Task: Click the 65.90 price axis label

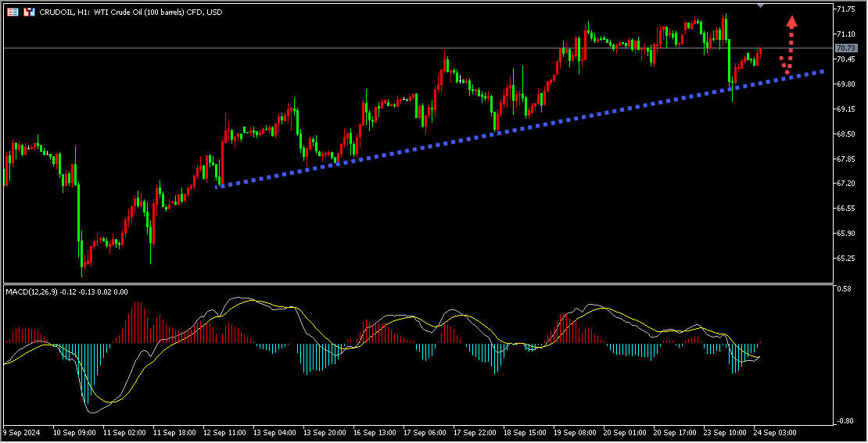Action: (847, 234)
